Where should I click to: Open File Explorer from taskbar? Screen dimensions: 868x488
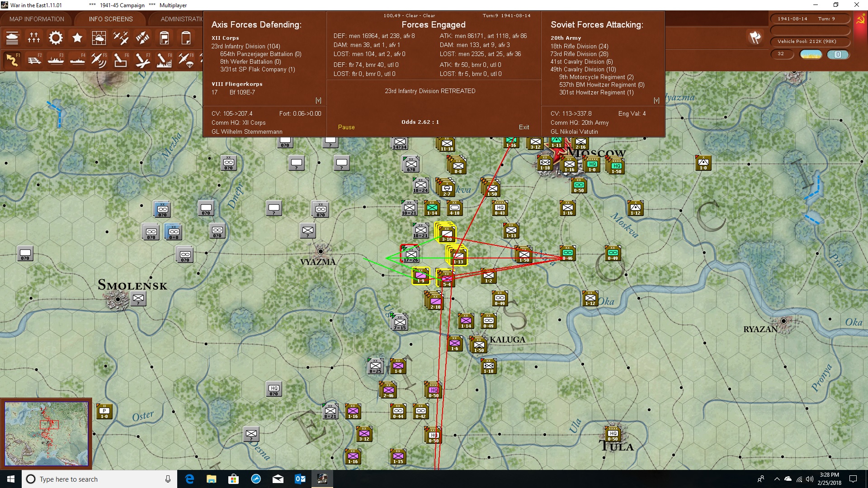point(211,479)
